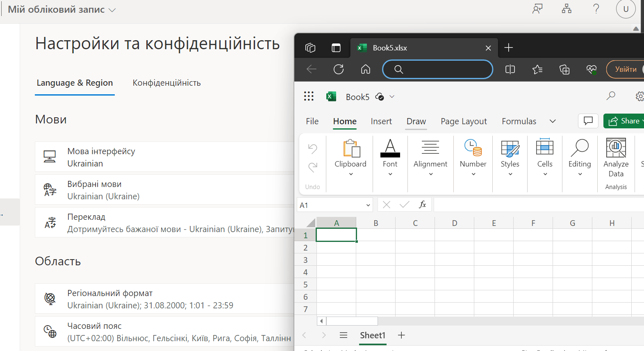644x351 pixels.
Task: Show more ribbon tabs chevron
Action: click(553, 121)
